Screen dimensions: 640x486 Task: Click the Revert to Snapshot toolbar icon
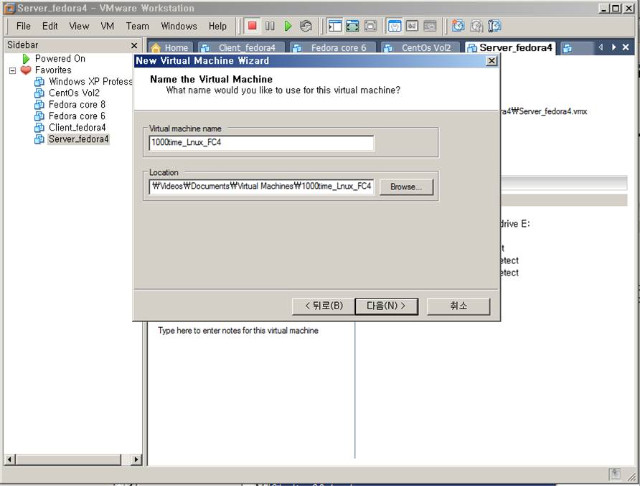coord(476,26)
